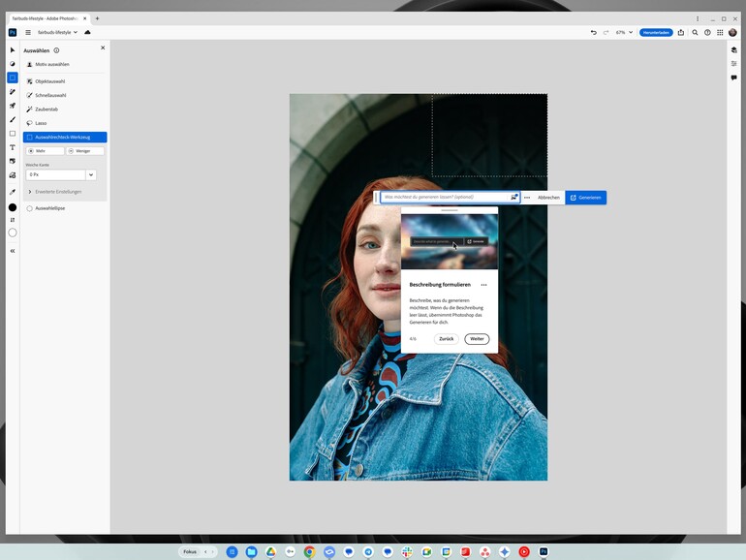This screenshot has height=560, width=746.
Task: Undo the last action
Action: tap(593, 32)
